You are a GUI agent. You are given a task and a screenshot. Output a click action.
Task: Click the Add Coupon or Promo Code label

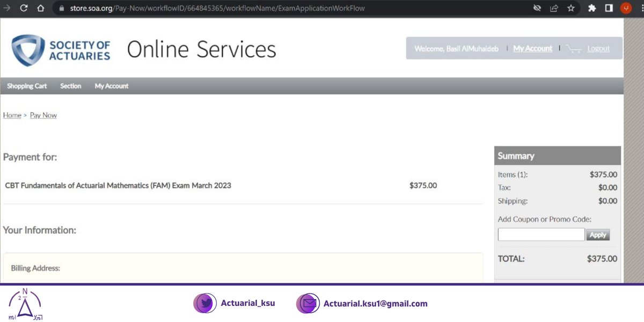[x=545, y=219]
